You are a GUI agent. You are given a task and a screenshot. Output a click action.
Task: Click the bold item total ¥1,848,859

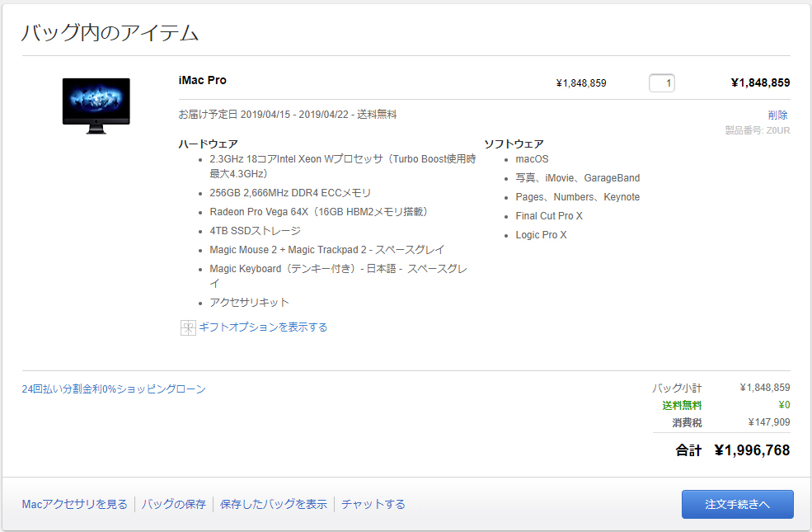(760, 82)
